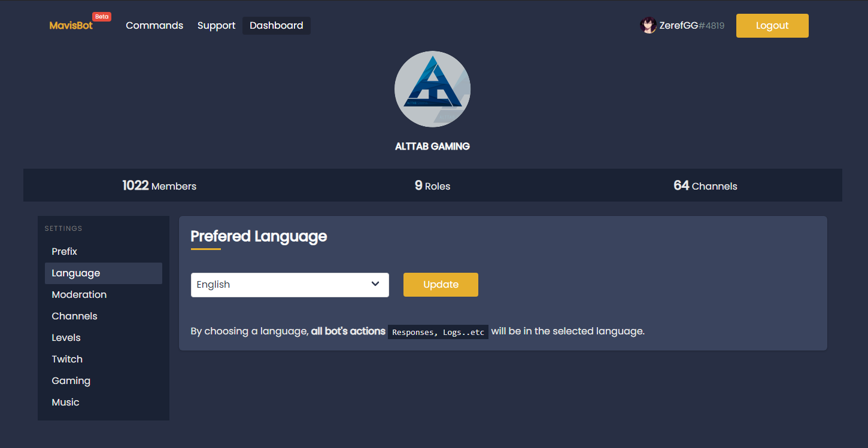868x448 pixels.
Task: Expand the preferred language dropdown
Action: point(290,284)
